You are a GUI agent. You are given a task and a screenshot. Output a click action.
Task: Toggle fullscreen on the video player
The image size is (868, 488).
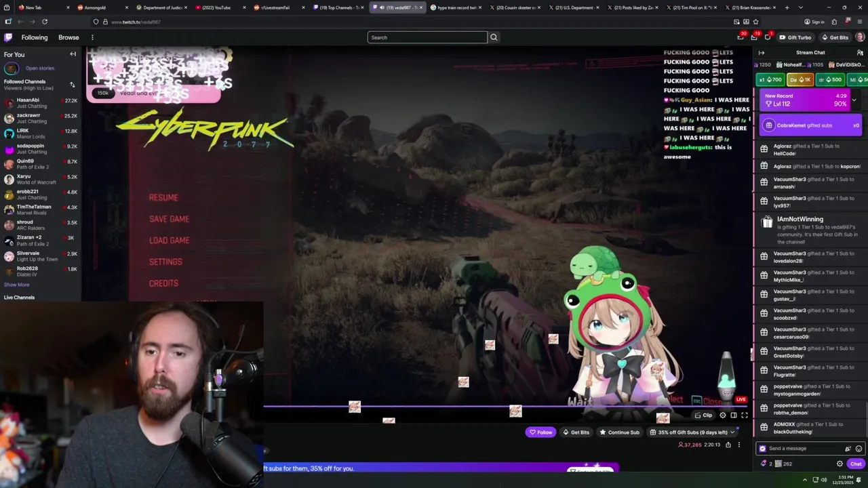click(745, 415)
